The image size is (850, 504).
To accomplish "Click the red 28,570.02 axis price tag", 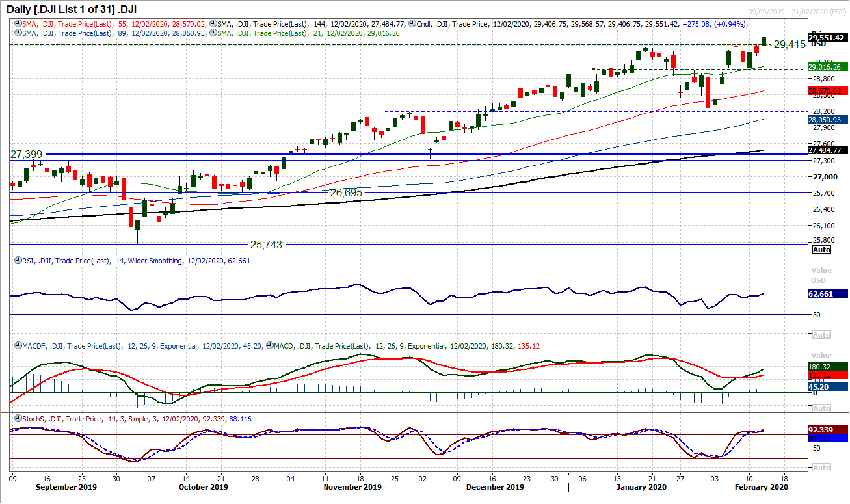I will (829, 90).
